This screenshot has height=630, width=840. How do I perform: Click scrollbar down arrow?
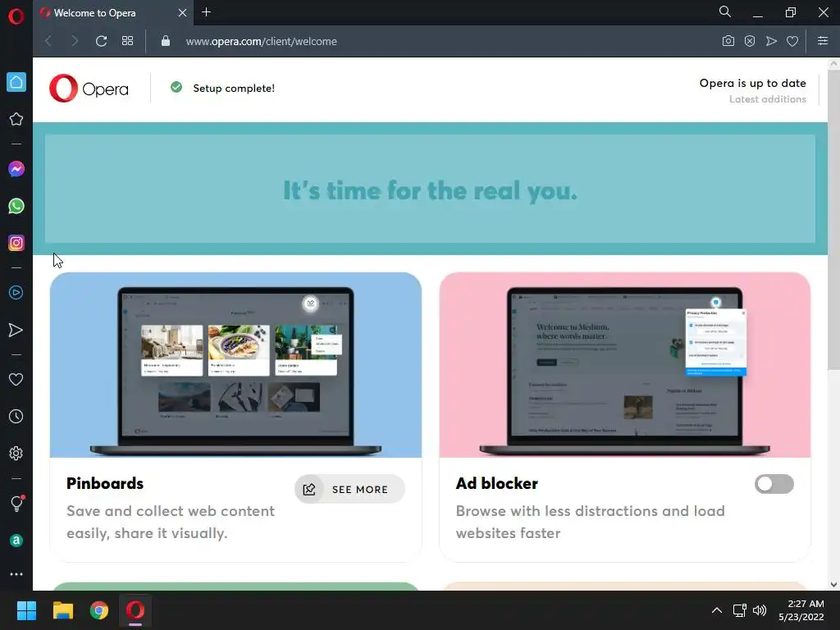click(x=833, y=584)
